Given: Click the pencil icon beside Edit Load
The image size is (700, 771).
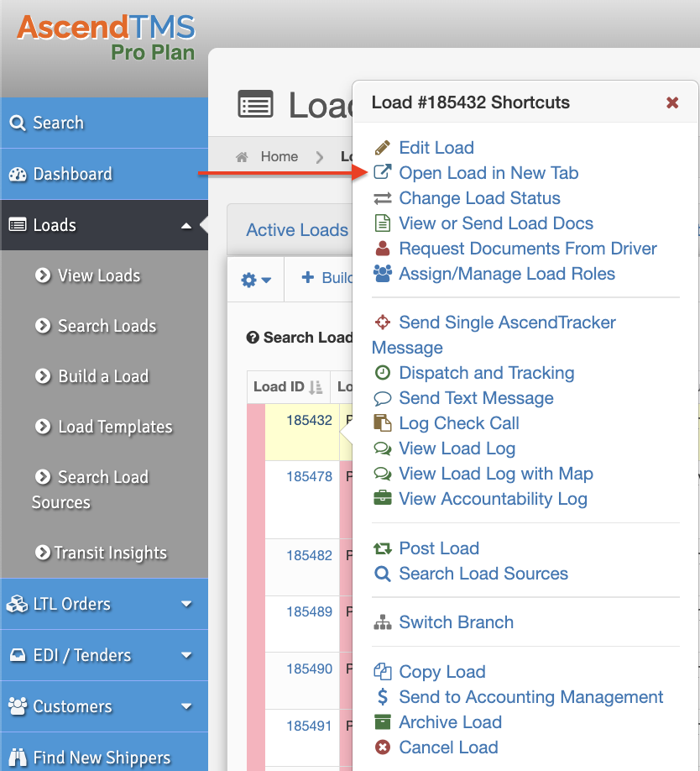Looking at the screenshot, I should pos(382,148).
